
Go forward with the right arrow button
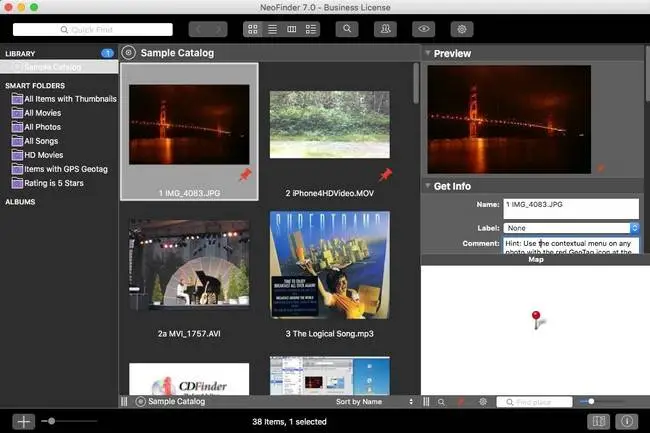pyautogui.click(x=218, y=29)
